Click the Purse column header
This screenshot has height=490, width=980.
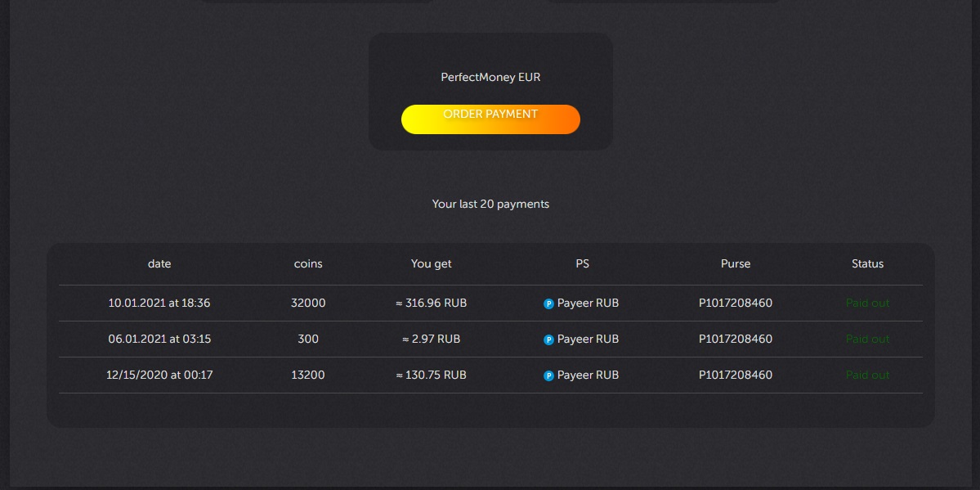[x=735, y=263]
